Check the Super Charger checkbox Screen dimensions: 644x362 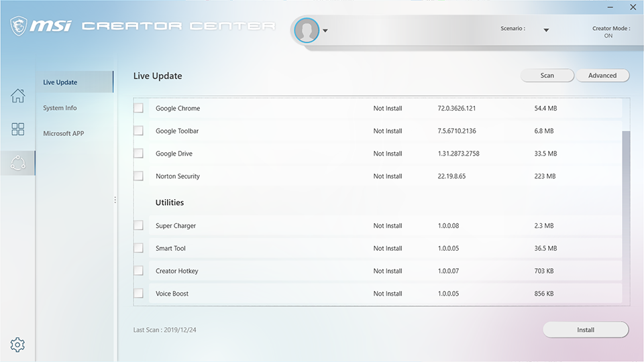(x=138, y=225)
